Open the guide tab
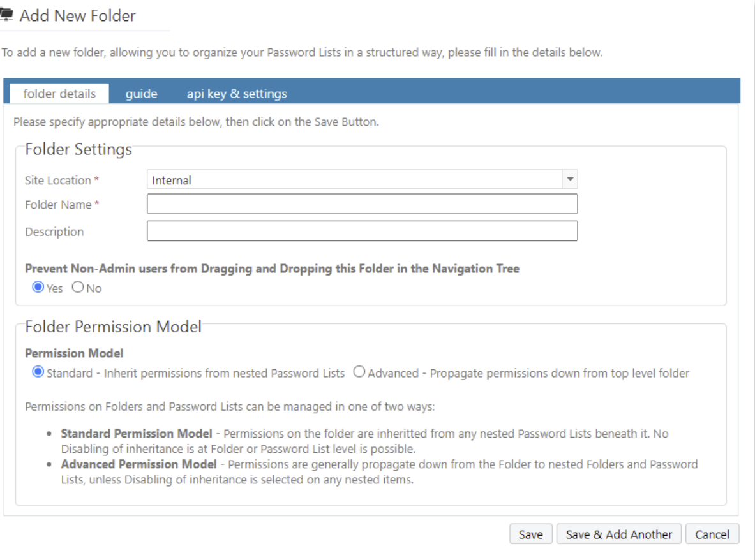 point(141,94)
